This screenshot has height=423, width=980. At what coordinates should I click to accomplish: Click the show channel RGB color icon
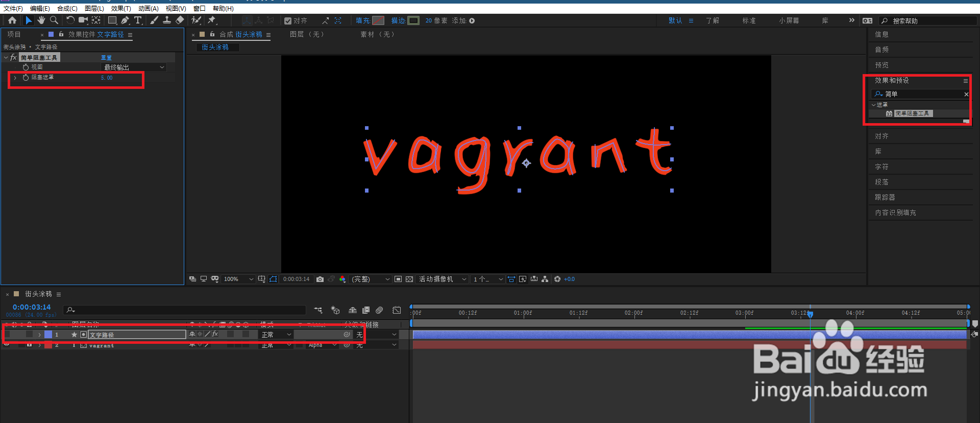click(342, 279)
